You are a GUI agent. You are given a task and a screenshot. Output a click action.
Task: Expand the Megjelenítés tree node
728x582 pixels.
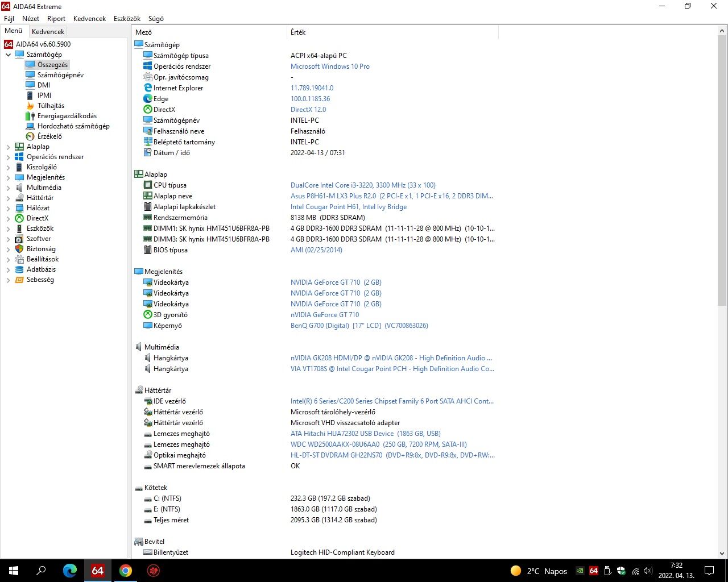coord(8,177)
